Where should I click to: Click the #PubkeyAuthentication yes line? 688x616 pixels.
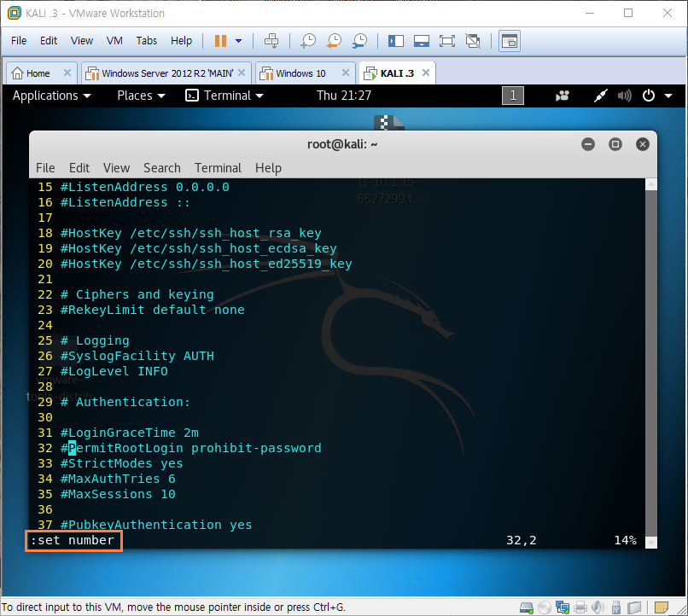[155, 525]
